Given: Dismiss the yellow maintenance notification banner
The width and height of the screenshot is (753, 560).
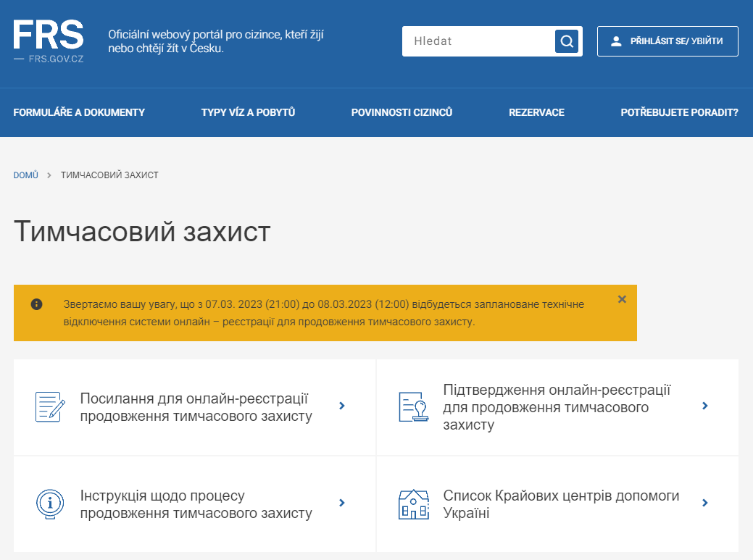Looking at the screenshot, I should 622,299.
